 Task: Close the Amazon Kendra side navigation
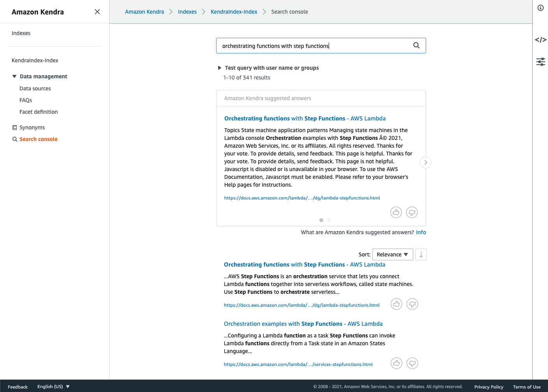pyautogui.click(x=97, y=12)
